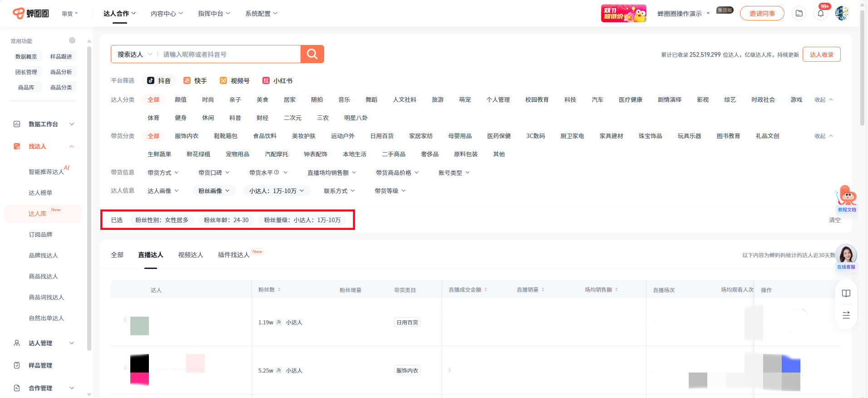Click the orange search magnifier button
Image resolution: width=868 pixels, height=398 pixels.
tap(312, 54)
